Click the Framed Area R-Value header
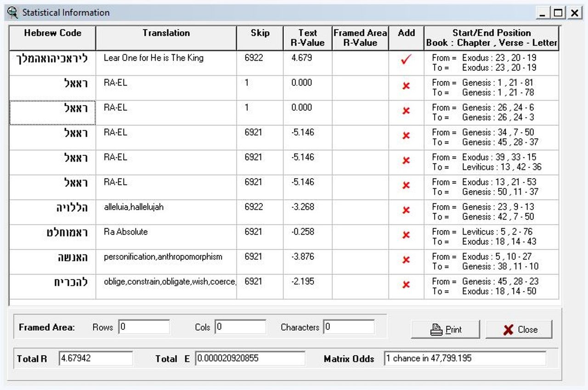588x390 pixels. coord(360,38)
